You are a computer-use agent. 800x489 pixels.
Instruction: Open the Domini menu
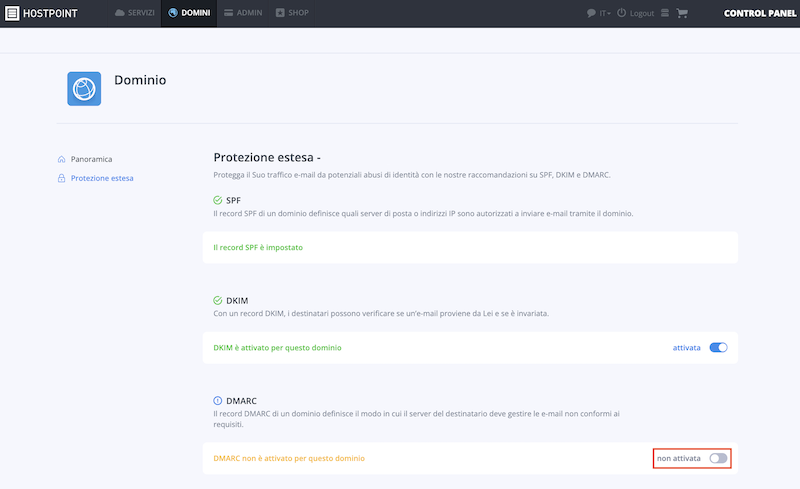click(189, 13)
